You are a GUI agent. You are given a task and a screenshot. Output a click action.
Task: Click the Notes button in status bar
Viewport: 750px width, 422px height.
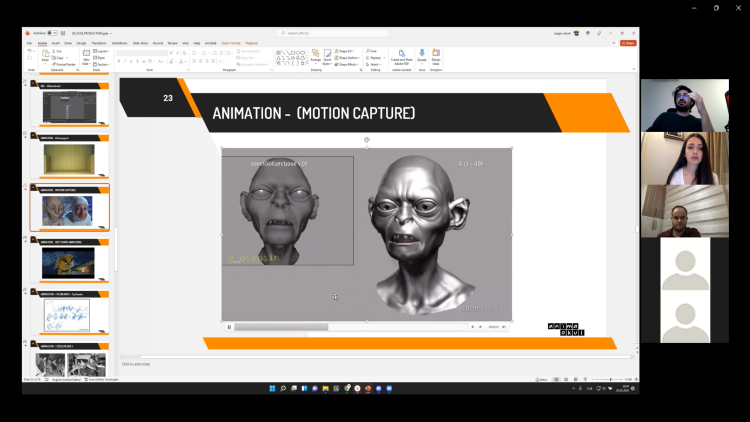coord(541,379)
